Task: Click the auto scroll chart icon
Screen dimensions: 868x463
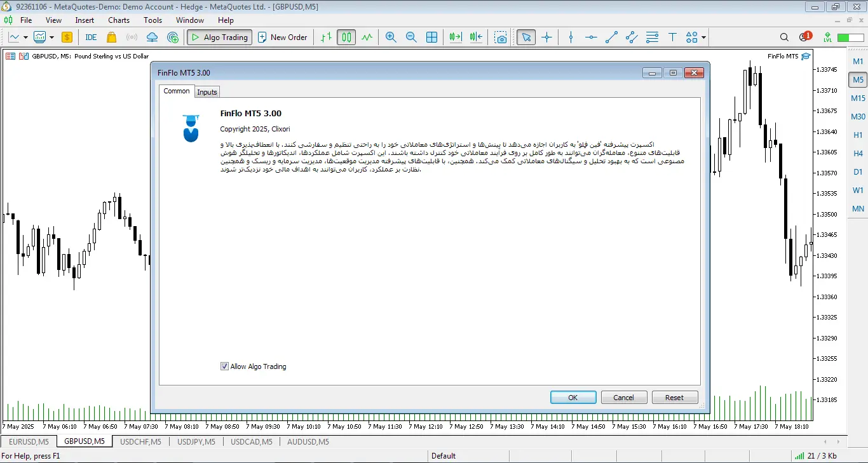Action: tap(456, 37)
